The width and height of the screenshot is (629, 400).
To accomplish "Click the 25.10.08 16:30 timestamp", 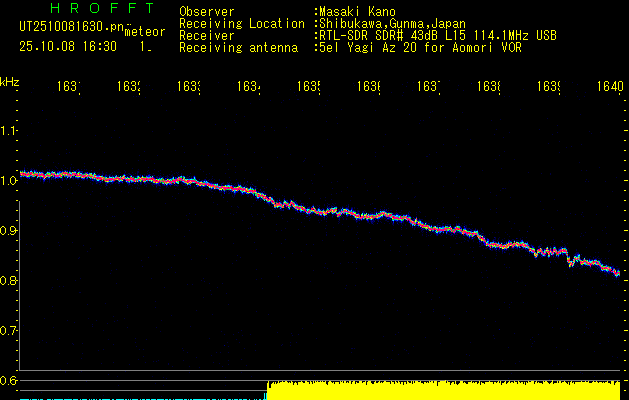I will pos(67,46).
